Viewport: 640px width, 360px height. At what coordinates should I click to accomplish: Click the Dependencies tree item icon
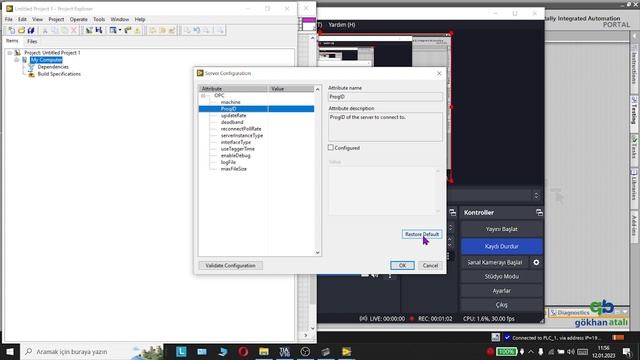tap(31, 67)
